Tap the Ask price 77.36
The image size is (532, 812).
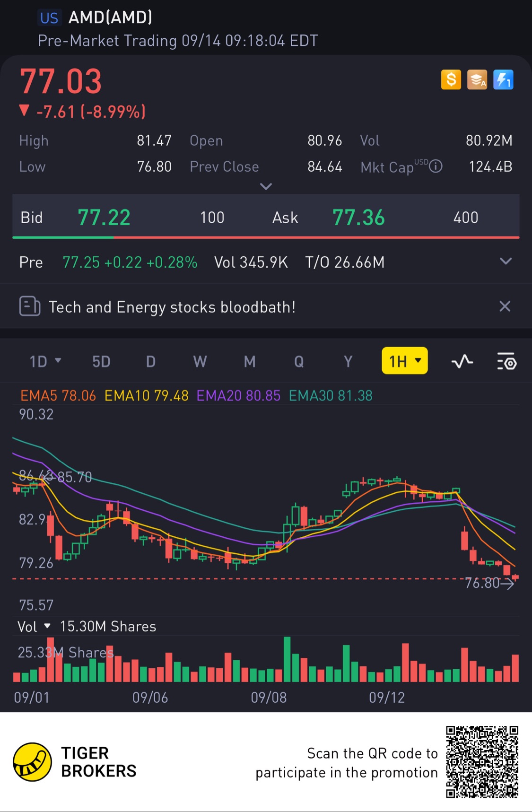pos(358,218)
